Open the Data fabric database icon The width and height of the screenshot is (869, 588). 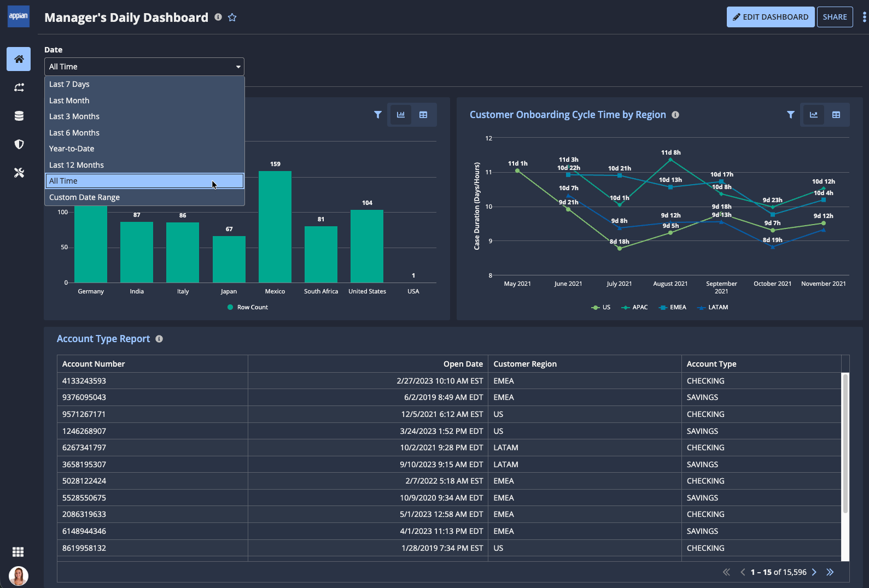19,116
